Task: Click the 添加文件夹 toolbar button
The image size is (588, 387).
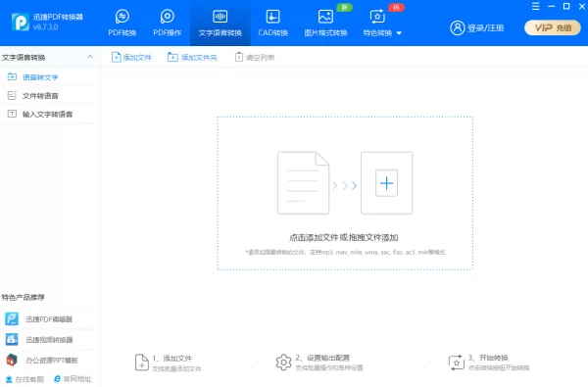Action: pos(192,57)
